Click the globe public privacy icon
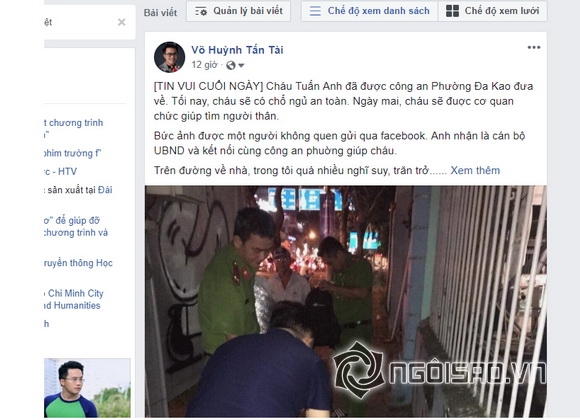This screenshot has width=580, height=420. point(231,65)
